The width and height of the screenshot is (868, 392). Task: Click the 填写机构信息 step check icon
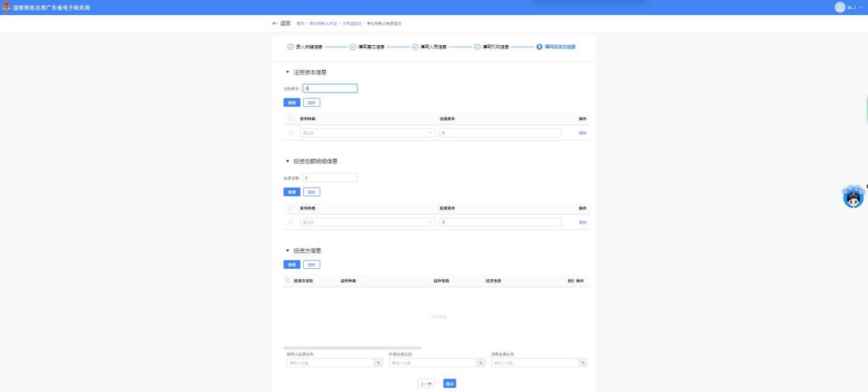(477, 47)
